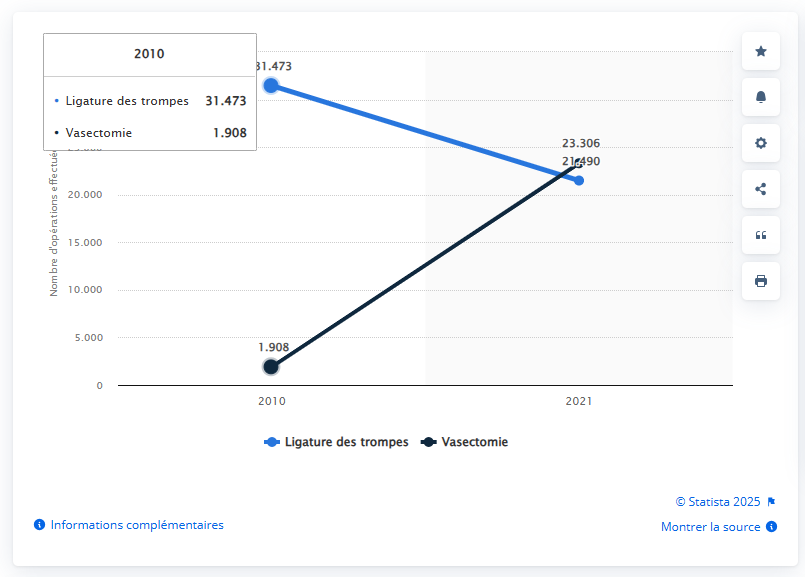Click the share icon
The height and width of the screenshot is (577, 805).
tap(760, 189)
